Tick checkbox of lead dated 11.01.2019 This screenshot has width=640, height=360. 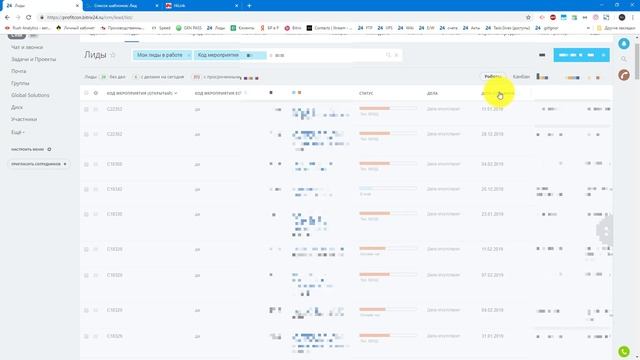pos(86,109)
